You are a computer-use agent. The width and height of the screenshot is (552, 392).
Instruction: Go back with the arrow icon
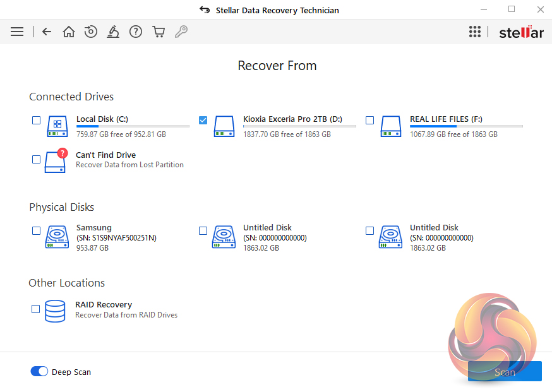click(x=47, y=32)
